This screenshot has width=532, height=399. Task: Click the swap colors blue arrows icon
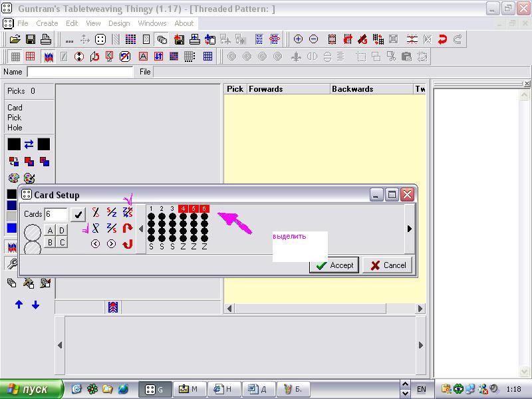[29, 144]
